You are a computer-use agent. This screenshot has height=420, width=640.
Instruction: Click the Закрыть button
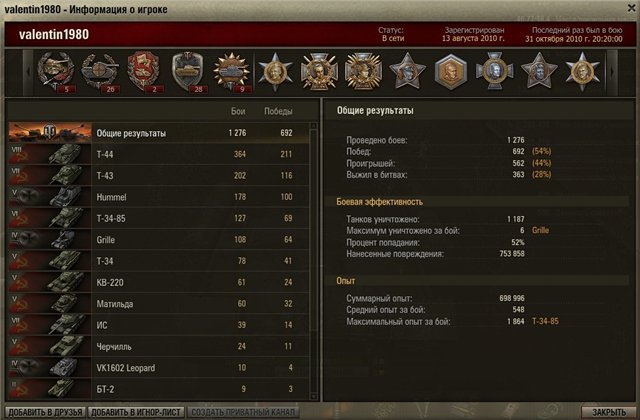point(609,412)
